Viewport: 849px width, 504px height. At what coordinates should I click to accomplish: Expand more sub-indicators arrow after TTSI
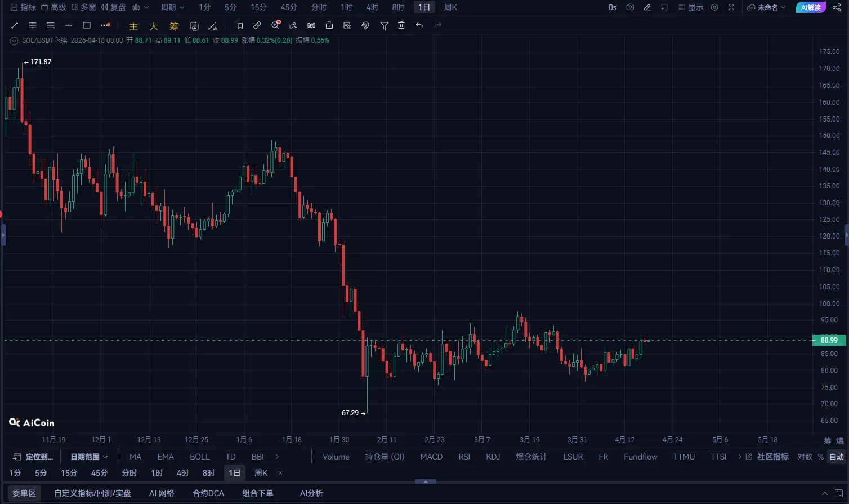(x=739, y=457)
